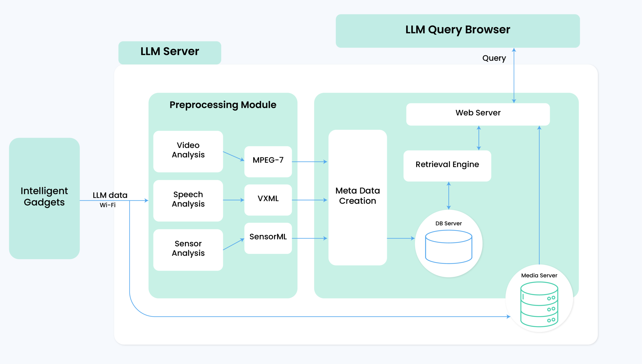Click the DB Server cylinder icon
Viewport: 642px width, 364px height.
tap(449, 247)
